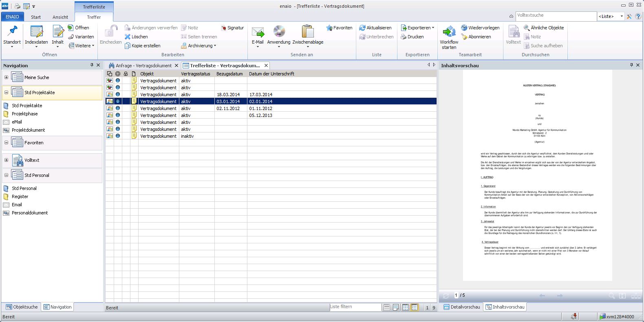The height and width of the screenshot is (322, 644).
Task: Refresh list with Aktualisieren
Action: pyautogui.click(x=375, y=28)
